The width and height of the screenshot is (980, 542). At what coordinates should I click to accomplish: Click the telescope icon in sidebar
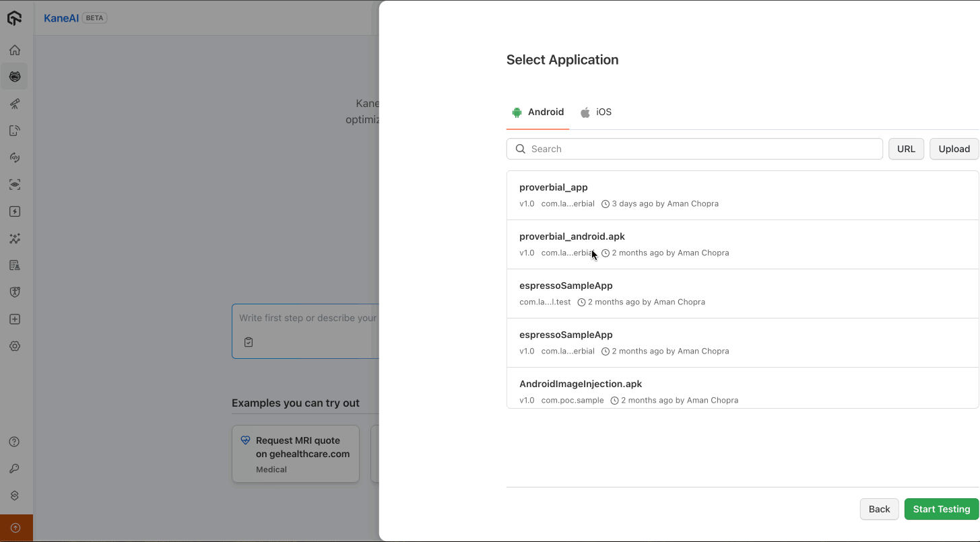pos(15,104)
